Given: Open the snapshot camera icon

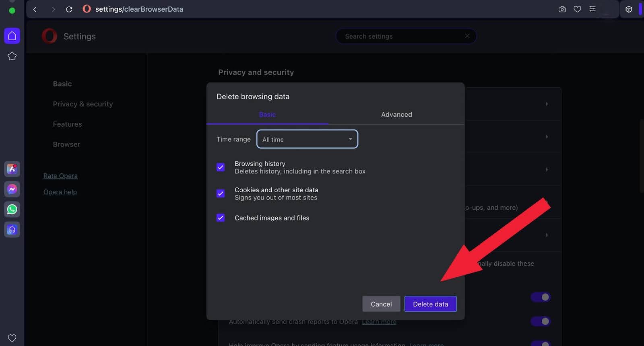Looking at the screenshot, I should [562, 9].
